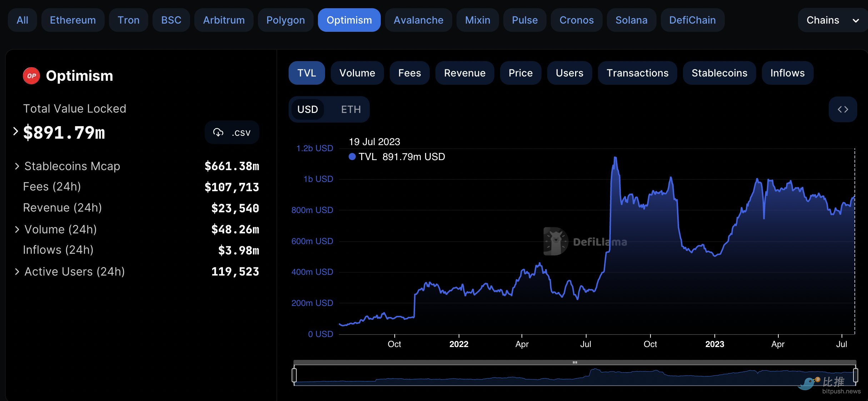Open the Avalanche chain link
868x401 pixels.
tap(418, 20)
